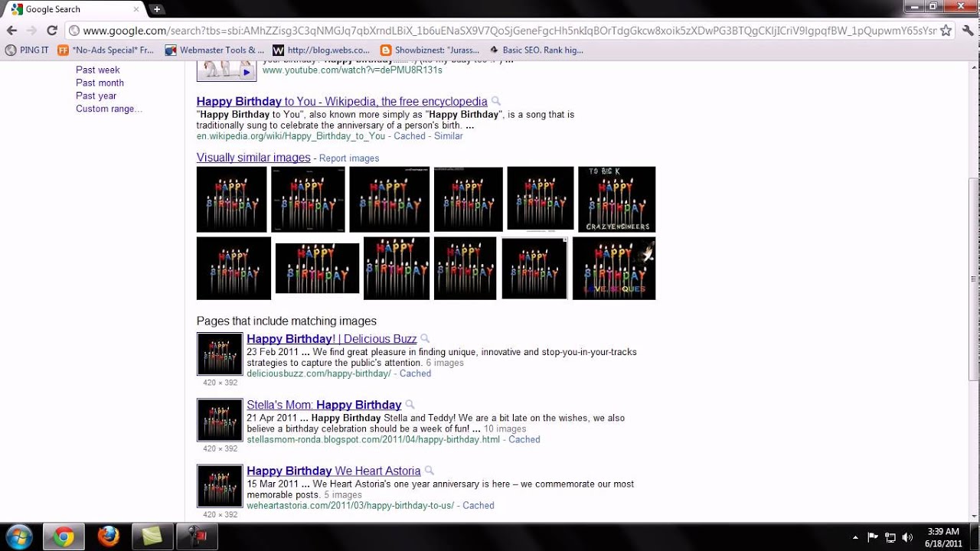Open Custom range date filter
Viewport: 980px width, 551px height.
coord(109,109)
